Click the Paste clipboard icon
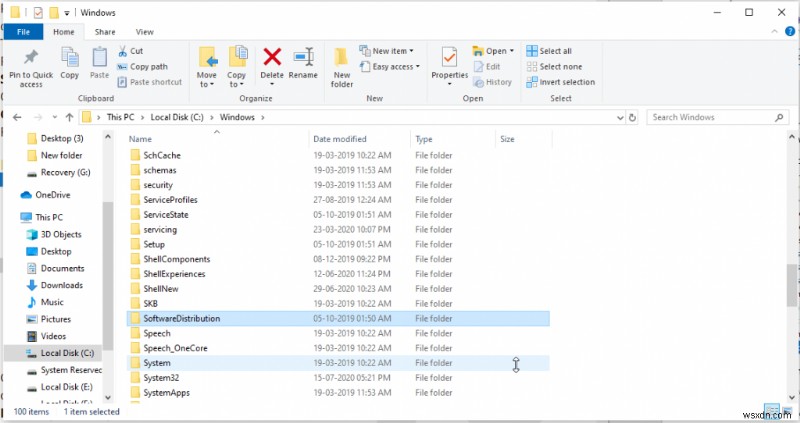 click(x=99, y=57)
